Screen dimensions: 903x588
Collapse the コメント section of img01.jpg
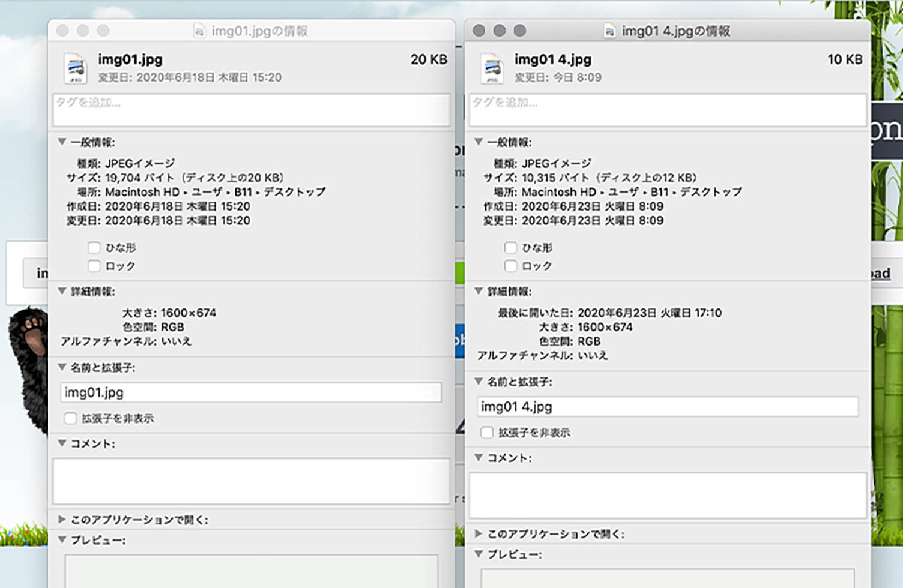click(61, 444)
